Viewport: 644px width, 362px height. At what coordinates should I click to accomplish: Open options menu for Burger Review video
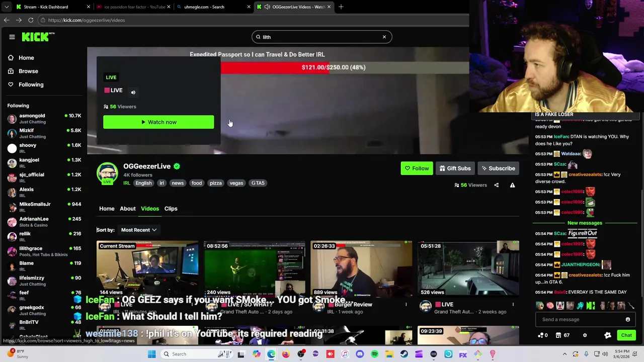(406, 305)
